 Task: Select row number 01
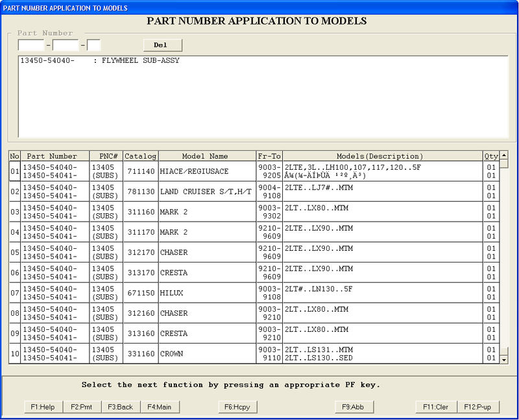pyautogui.click(x=14, y=171)
